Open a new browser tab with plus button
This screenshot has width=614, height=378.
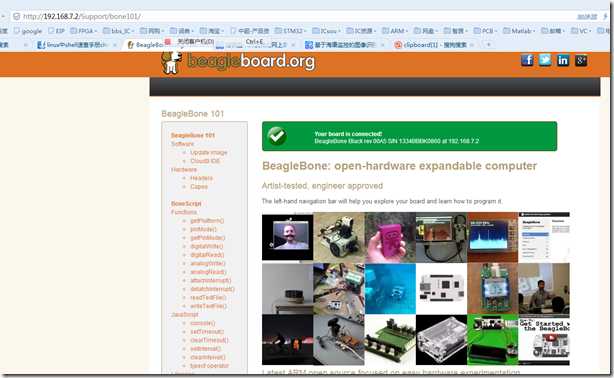(x=488, y=45)
